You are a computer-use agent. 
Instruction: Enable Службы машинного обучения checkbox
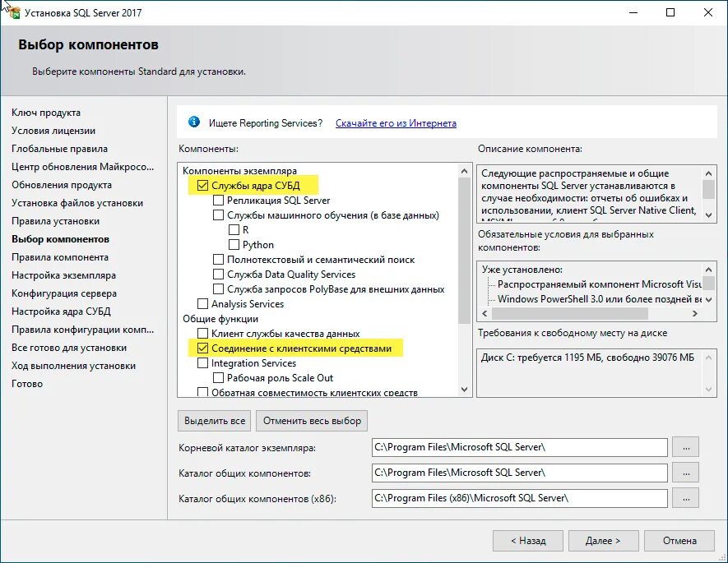218,215
